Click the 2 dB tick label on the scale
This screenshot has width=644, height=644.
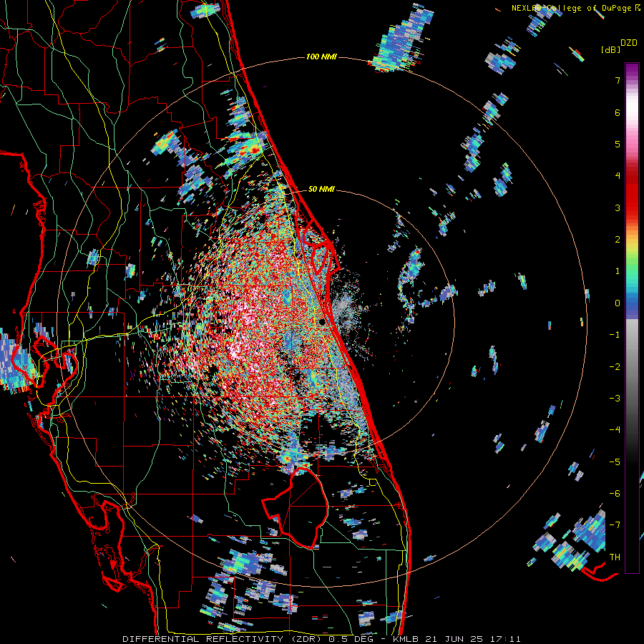(618, 240)
